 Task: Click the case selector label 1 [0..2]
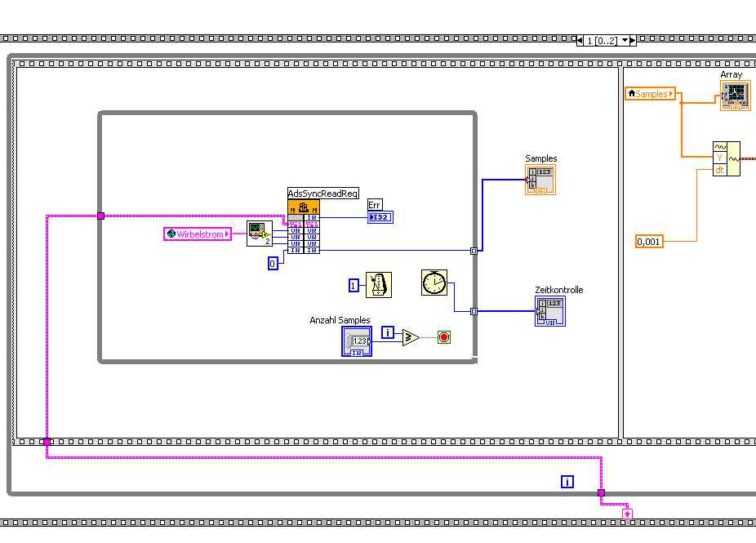[601, 41]
